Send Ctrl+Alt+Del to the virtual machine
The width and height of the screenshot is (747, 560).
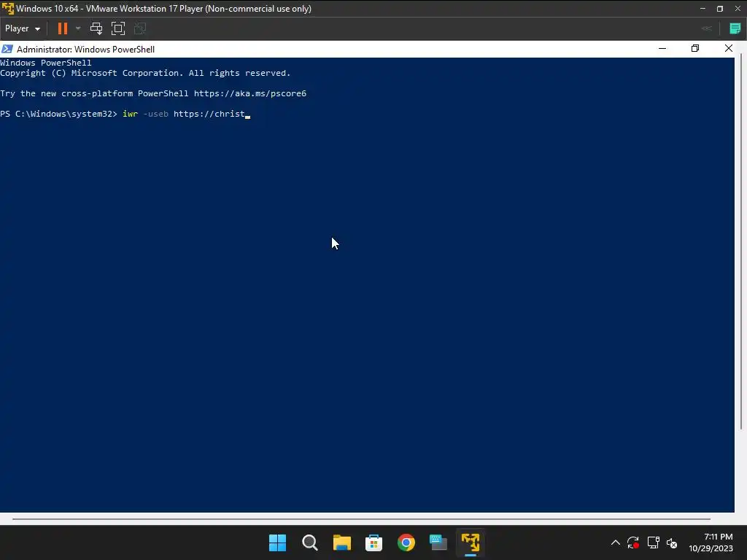click(96, 28)
